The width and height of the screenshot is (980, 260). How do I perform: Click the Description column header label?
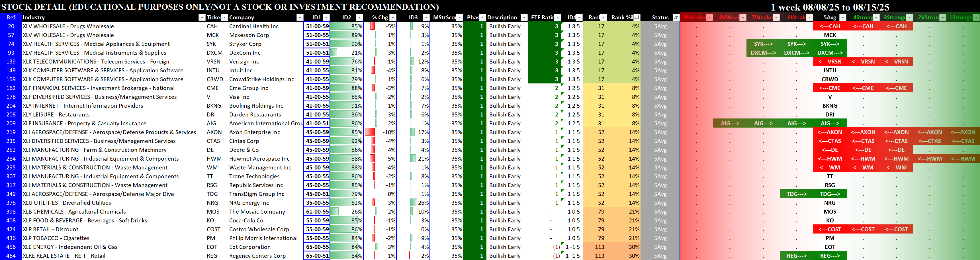502,17
